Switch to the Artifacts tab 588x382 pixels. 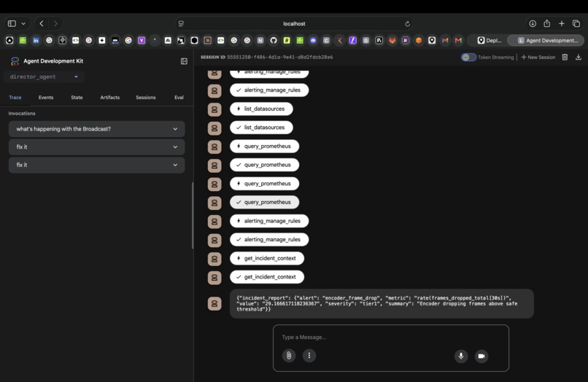(110, 98)
